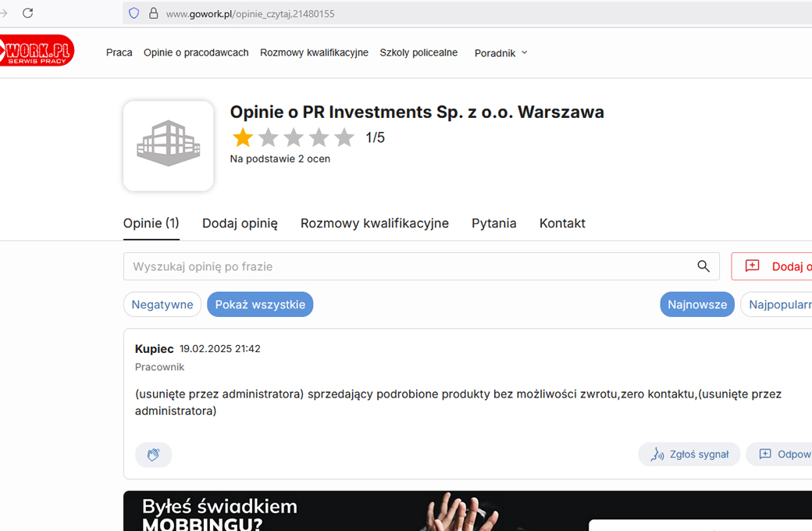This screenshot has width=812, height=531.
Task: Sort by Najpopularniejsze
Action: (x=776, y=305)
